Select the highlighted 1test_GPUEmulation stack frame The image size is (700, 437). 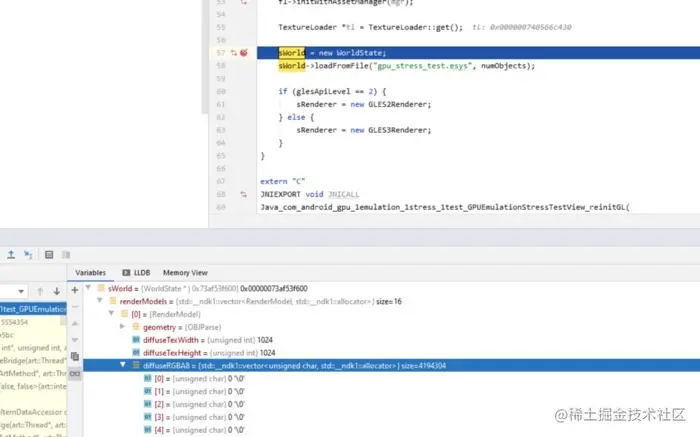(x=33, y=309)
